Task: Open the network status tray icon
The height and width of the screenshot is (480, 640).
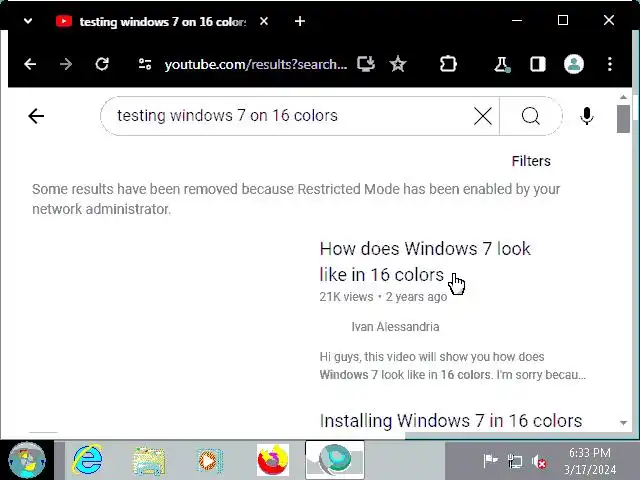Action: 515,462
